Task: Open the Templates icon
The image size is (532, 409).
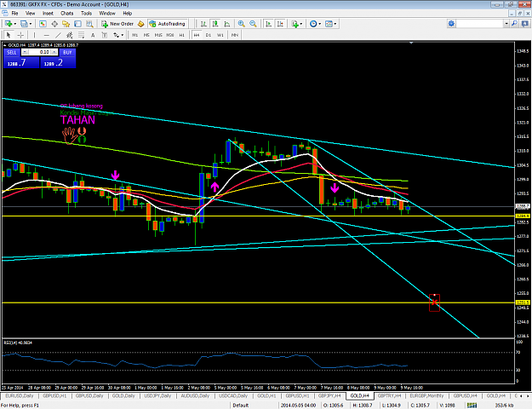Action: coord(329,24)
